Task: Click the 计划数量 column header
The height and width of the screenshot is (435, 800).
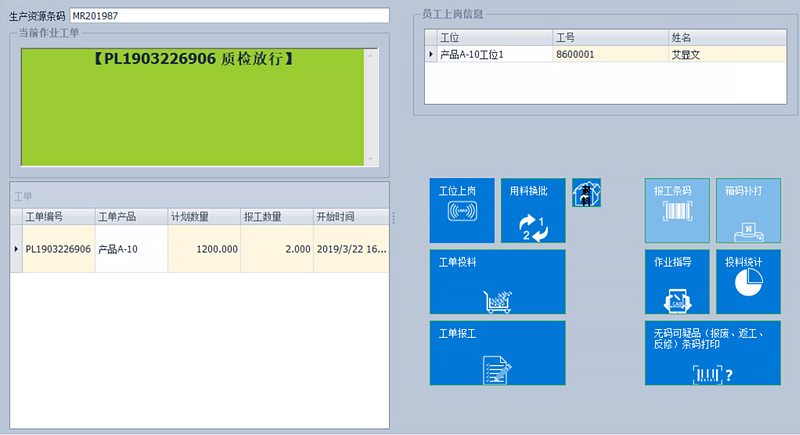Action: pos(202,217)
